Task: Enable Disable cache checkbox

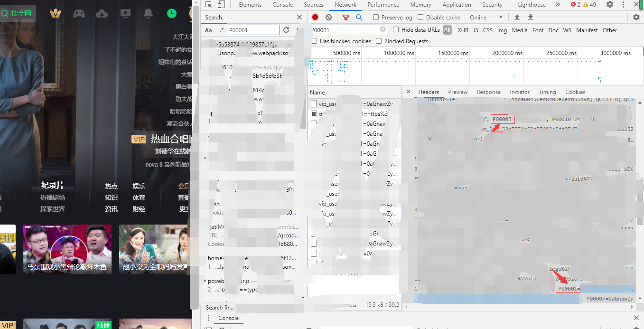Action: click(420, 17)
